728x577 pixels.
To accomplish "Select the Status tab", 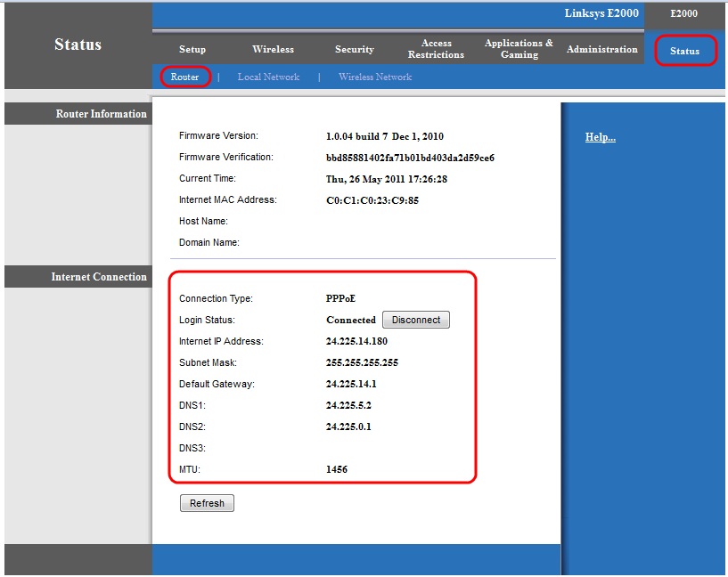I will (x=685, y=52).
